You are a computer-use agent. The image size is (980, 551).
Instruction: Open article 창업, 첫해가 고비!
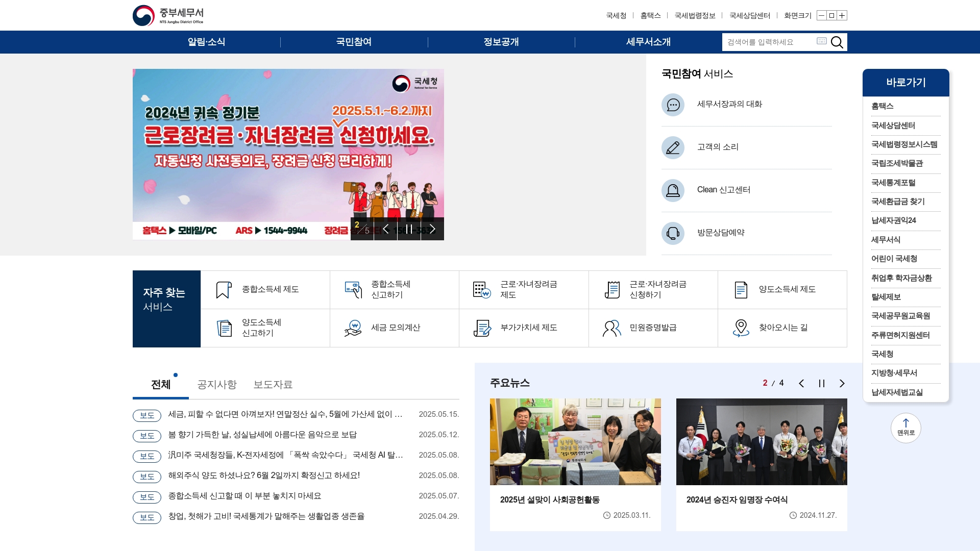pyautogui.click(x=266, y=516)
